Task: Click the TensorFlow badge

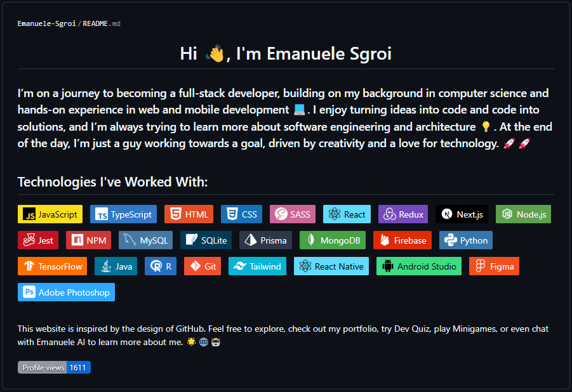Action: (52, 266)
